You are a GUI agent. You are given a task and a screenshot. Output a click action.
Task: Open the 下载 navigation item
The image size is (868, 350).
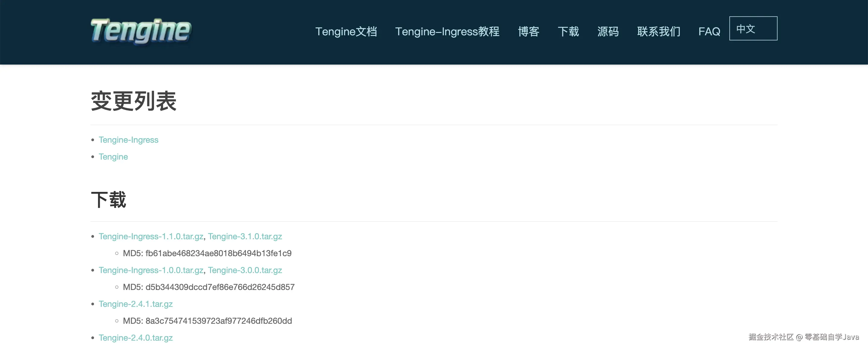point(568,31)
